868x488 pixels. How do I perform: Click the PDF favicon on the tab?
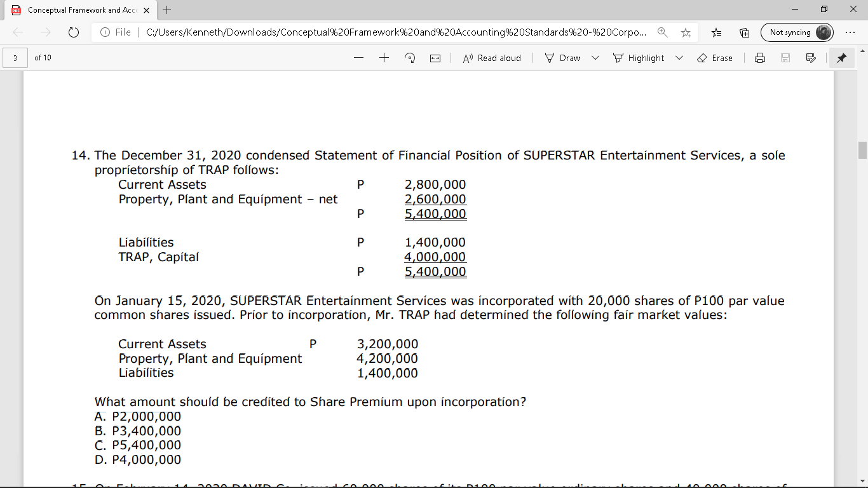pyautogui.click(x=17, y=10)
